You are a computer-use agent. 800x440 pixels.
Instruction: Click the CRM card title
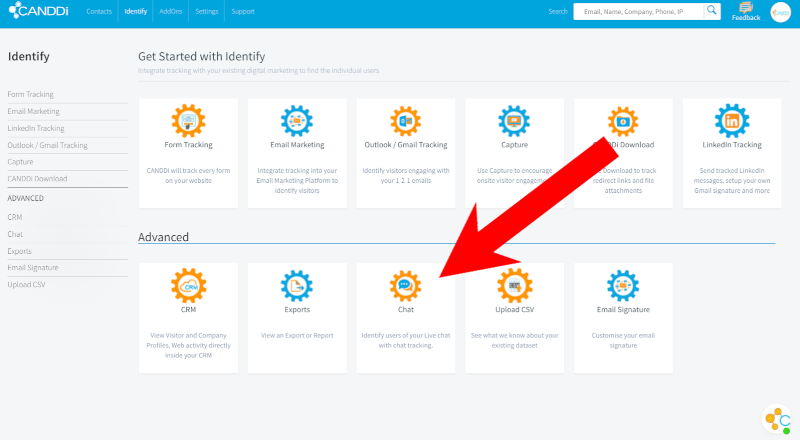[x=188, y=309]
